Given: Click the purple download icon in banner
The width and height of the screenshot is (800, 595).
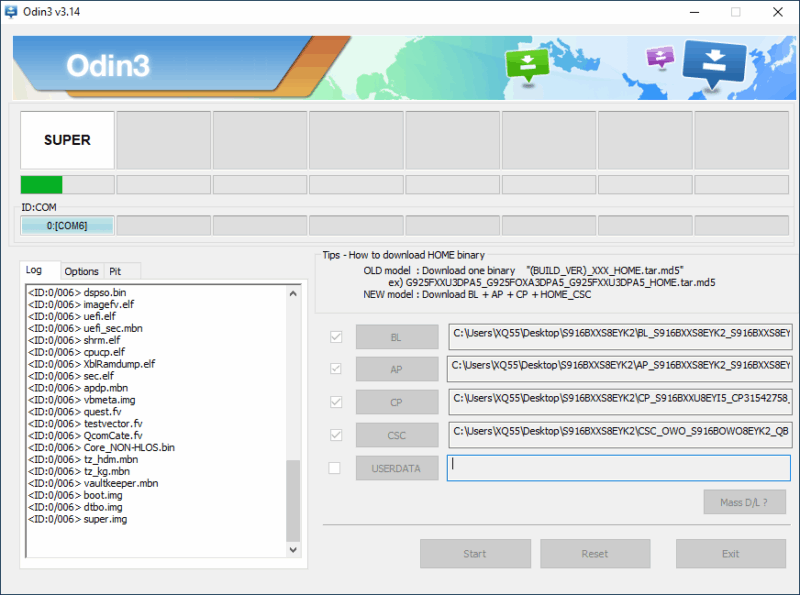Looking at the screenshot, I should (660, 56).
